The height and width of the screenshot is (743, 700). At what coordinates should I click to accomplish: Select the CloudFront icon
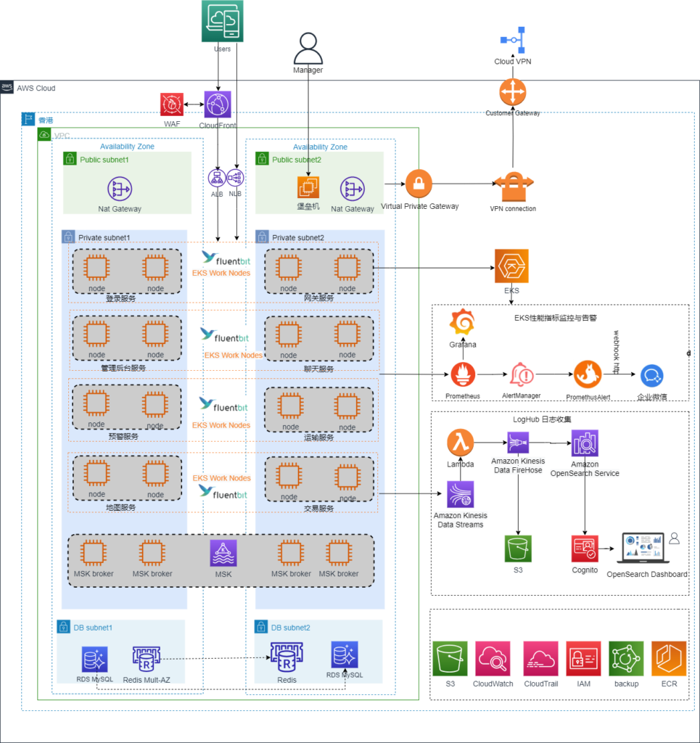[x=218, y=104]
